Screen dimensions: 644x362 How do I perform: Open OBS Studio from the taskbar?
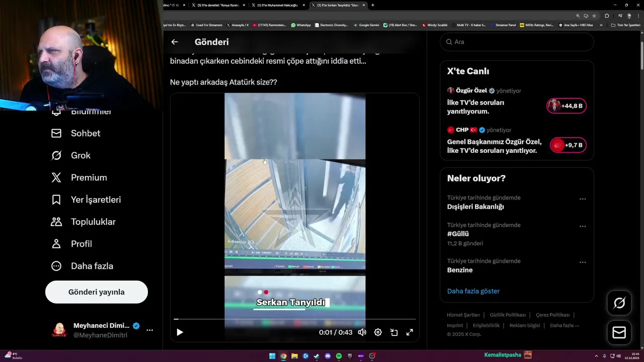pyautogui.click(x=372, y=356)
